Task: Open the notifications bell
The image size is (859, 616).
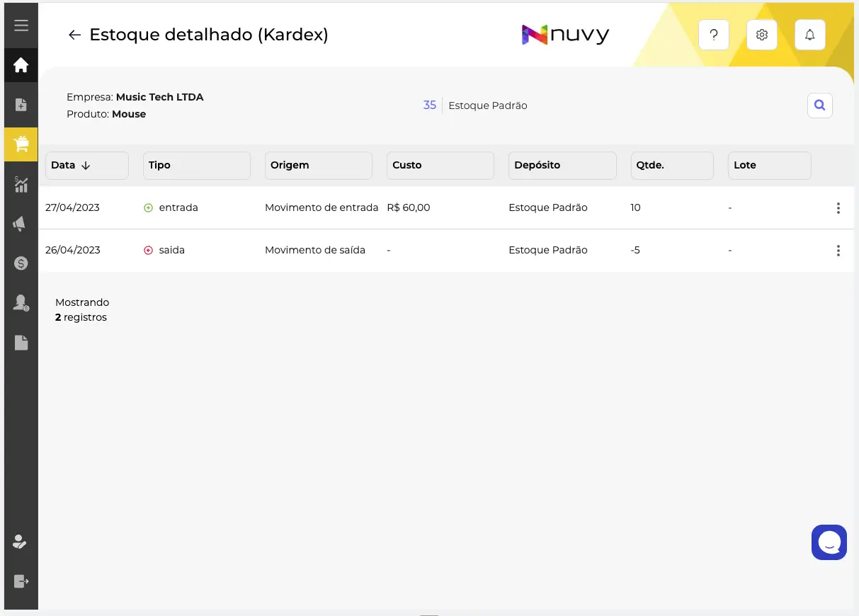Action: click(x=810, y=35)
